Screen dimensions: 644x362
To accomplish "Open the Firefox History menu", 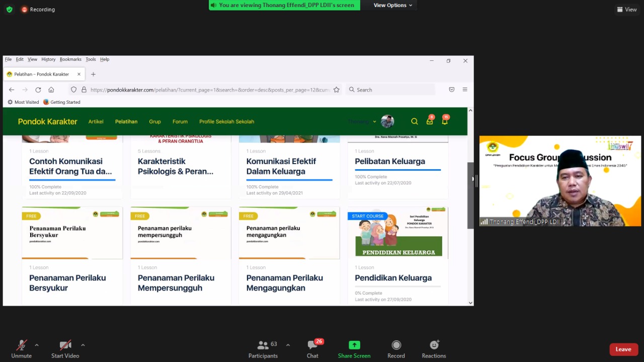I will point(48,59).
